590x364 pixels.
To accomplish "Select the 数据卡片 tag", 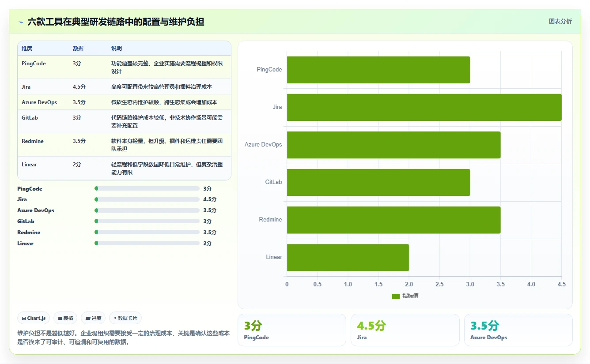I will click(125, 318).
